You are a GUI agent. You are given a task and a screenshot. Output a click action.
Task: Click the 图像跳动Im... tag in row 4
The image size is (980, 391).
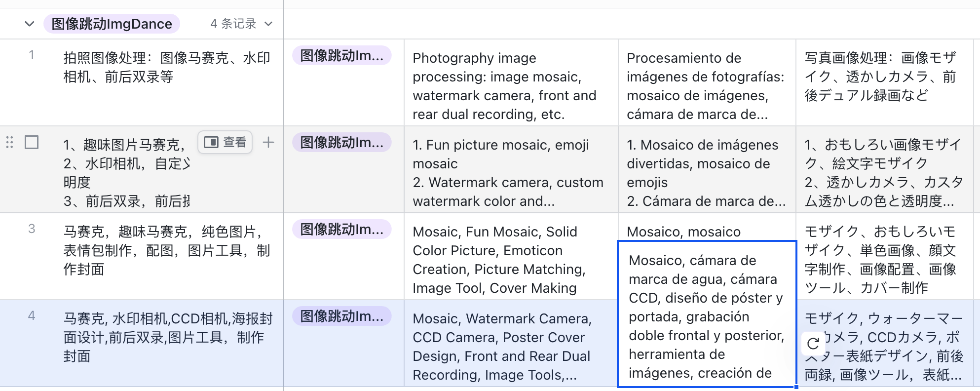pos(342,316)
